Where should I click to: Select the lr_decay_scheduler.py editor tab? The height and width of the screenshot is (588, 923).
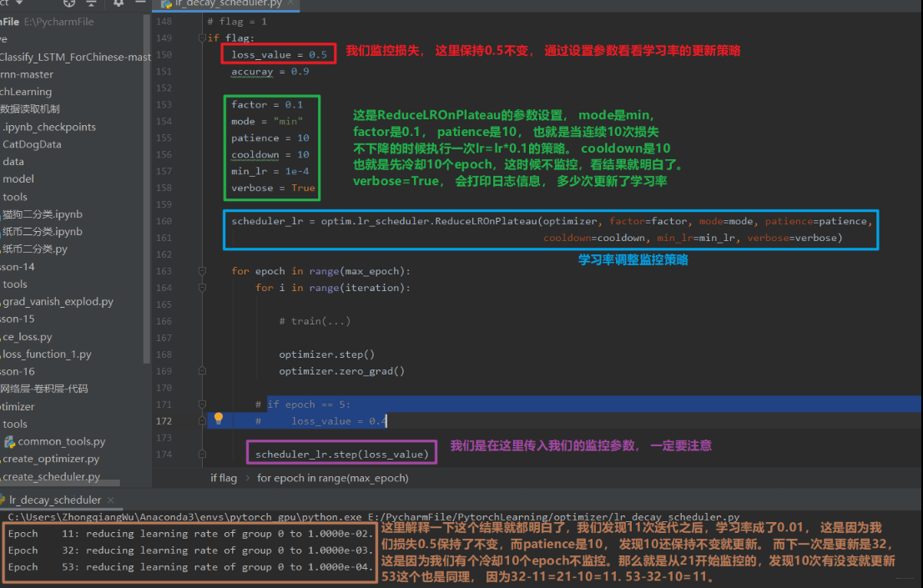226,4
